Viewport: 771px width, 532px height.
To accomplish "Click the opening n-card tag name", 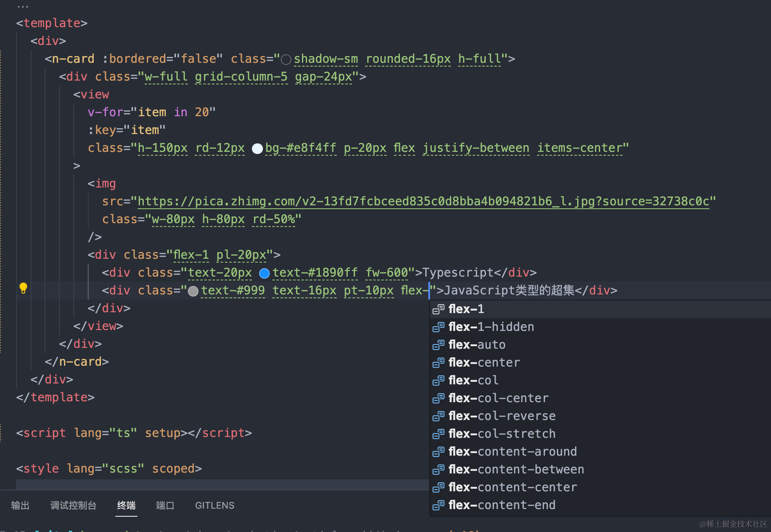I will pyautogui.click(x=73, y=59).
